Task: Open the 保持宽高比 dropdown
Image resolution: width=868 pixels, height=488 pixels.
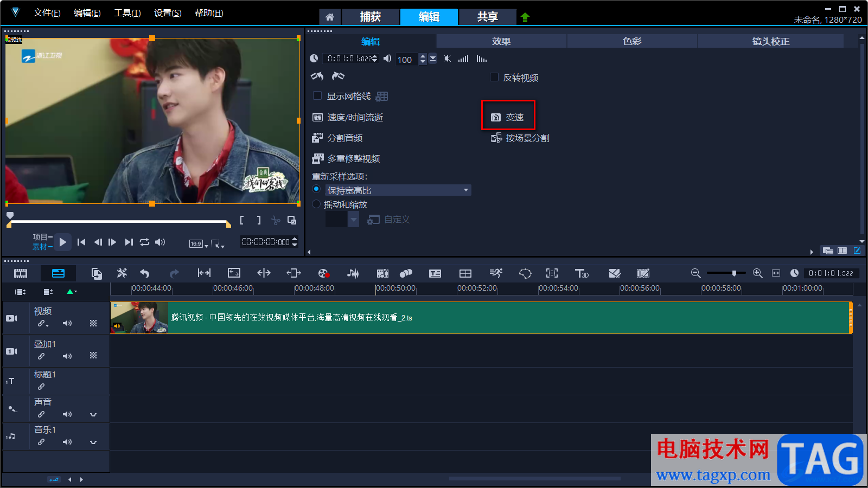Action: pos(465,190)
